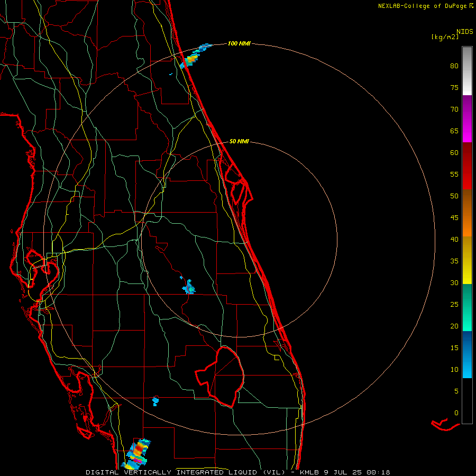Pick the red segment of the color bar

[x=467, y=166]
